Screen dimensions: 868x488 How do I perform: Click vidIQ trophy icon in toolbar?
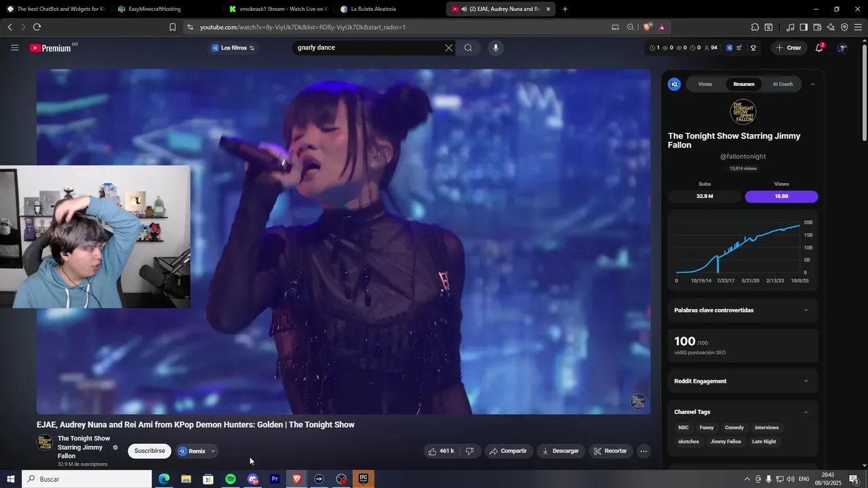pos(753,47)
